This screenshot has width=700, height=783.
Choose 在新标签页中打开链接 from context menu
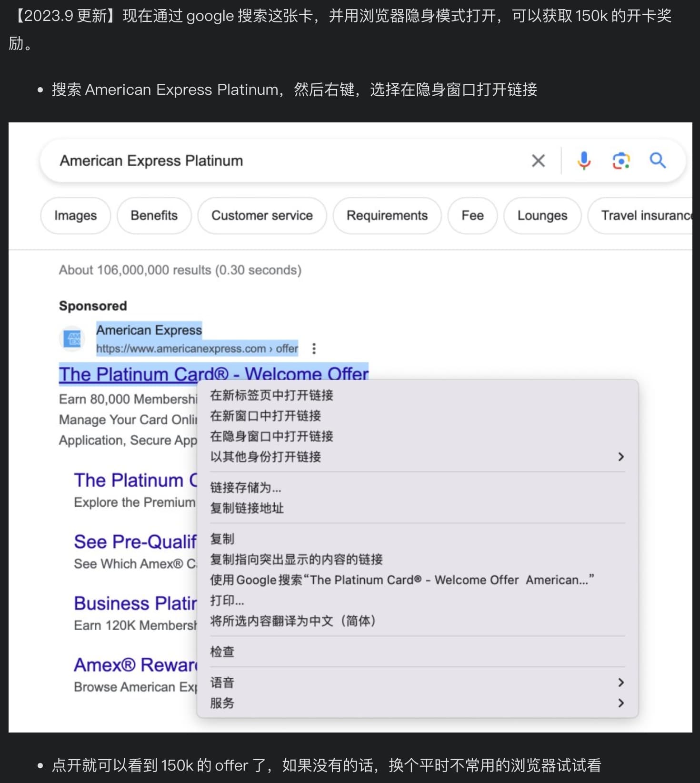tap(417, 395)
